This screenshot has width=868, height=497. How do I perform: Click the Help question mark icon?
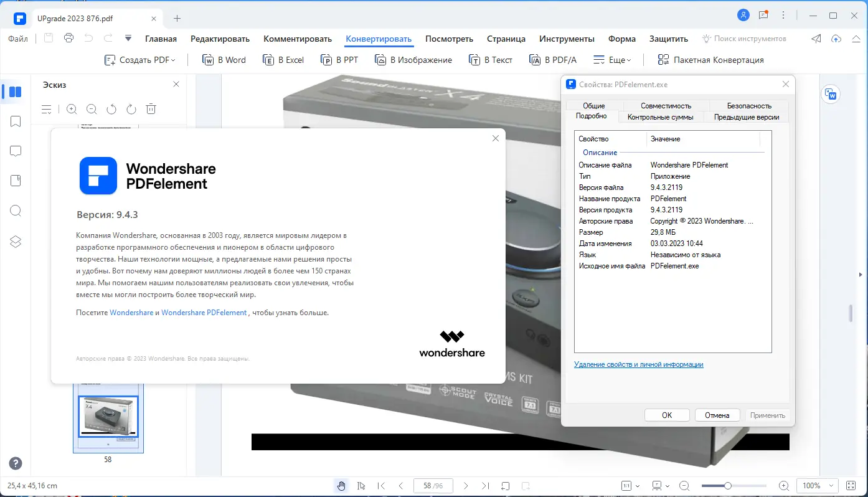pyautogui.click(x=16, y=463)
